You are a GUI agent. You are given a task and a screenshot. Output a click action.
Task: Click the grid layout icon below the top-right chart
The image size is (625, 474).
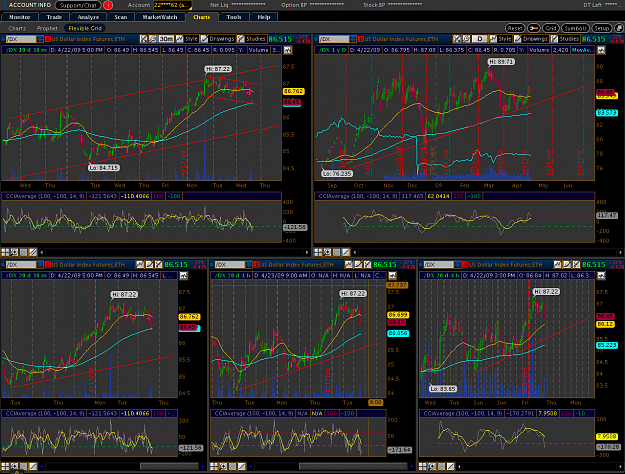click(318, 252)
